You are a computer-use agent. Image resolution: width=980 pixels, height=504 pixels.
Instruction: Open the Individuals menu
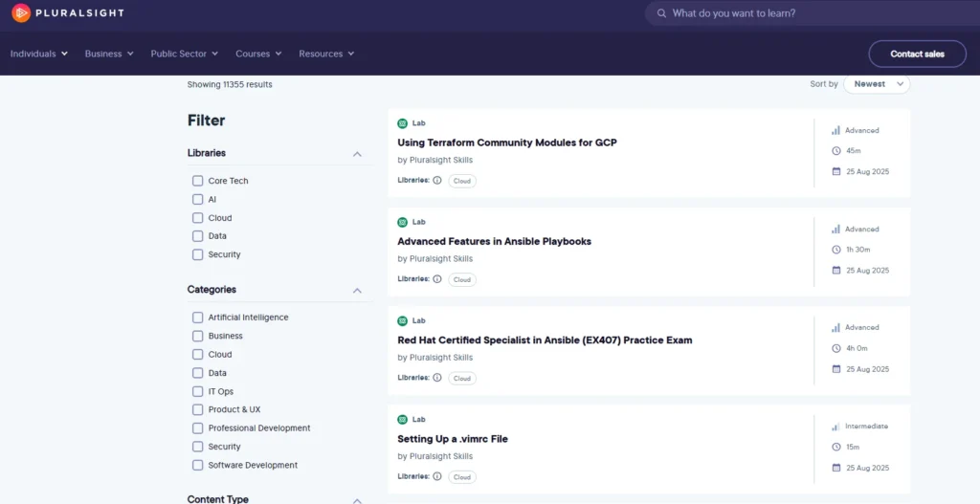(38, 54)
